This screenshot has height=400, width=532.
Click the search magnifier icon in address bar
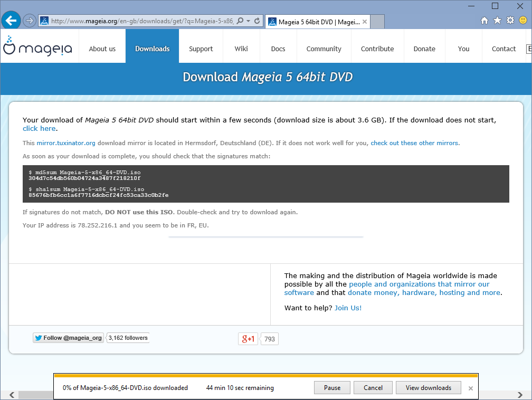click(240, 21)
